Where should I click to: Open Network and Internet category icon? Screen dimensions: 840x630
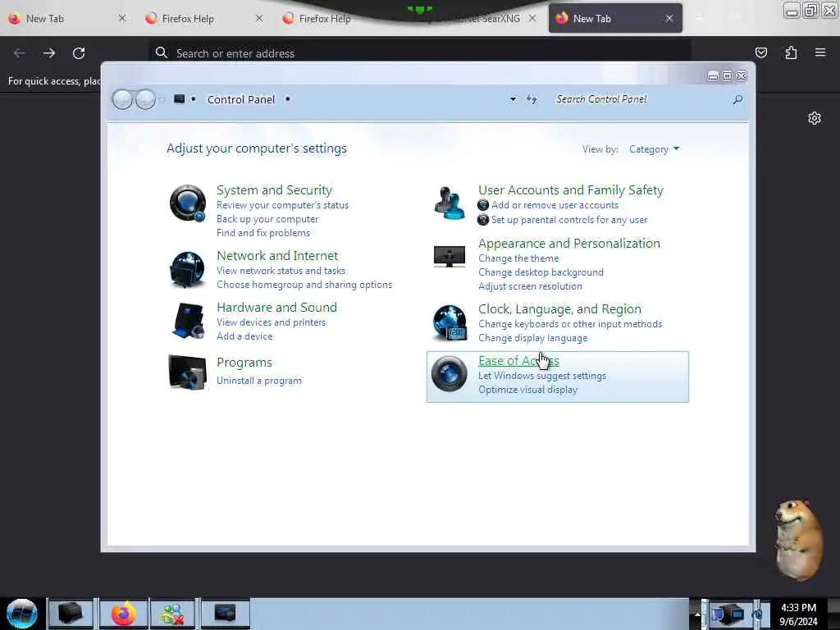(x=187, y=269)
